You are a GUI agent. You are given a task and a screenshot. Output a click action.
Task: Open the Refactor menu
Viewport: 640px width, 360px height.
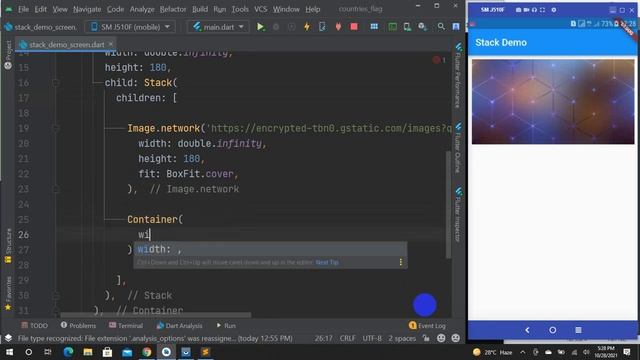coord(173,9)
